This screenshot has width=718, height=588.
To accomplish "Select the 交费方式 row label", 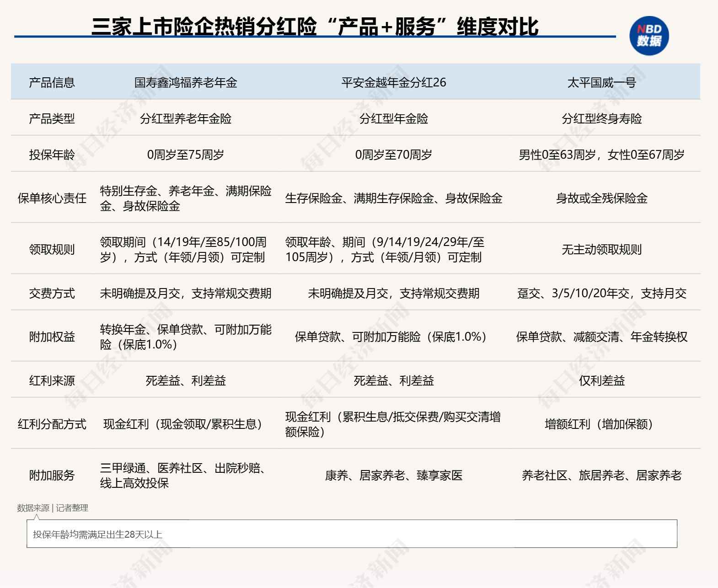I will coord(52,293).
